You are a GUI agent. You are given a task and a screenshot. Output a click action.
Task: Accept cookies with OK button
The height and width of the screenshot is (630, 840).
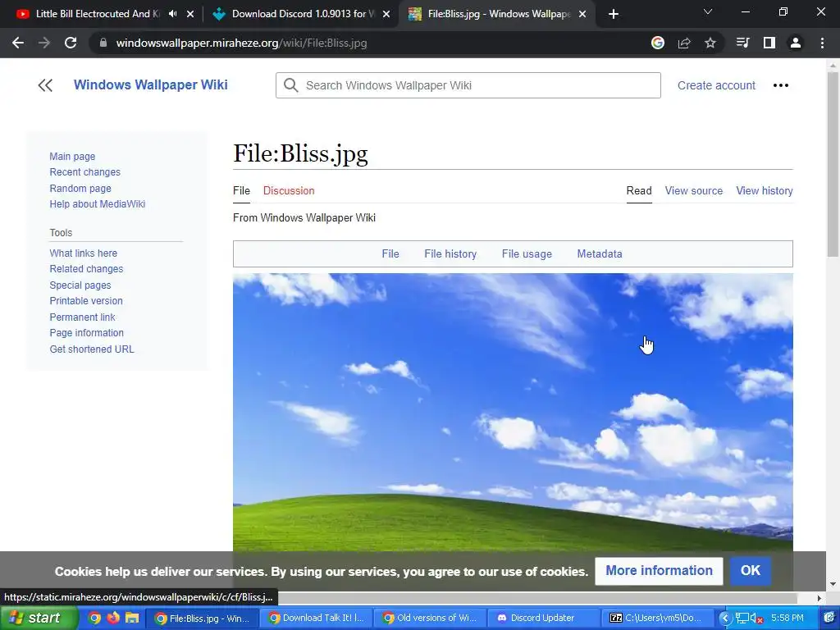[750, 571]
